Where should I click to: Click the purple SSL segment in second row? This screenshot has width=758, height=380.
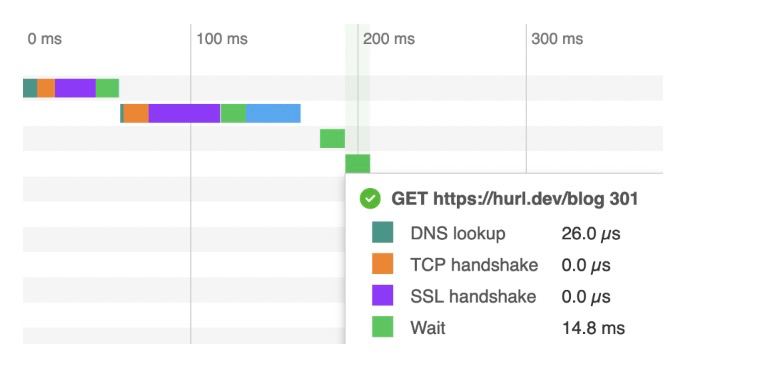click(184, 113)
